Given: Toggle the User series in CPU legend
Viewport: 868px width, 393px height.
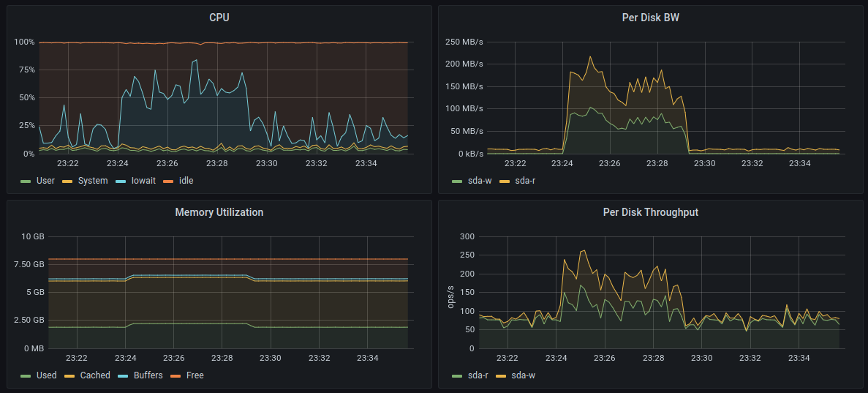Looking at the screenshot, I should click(x=45, y=181).
